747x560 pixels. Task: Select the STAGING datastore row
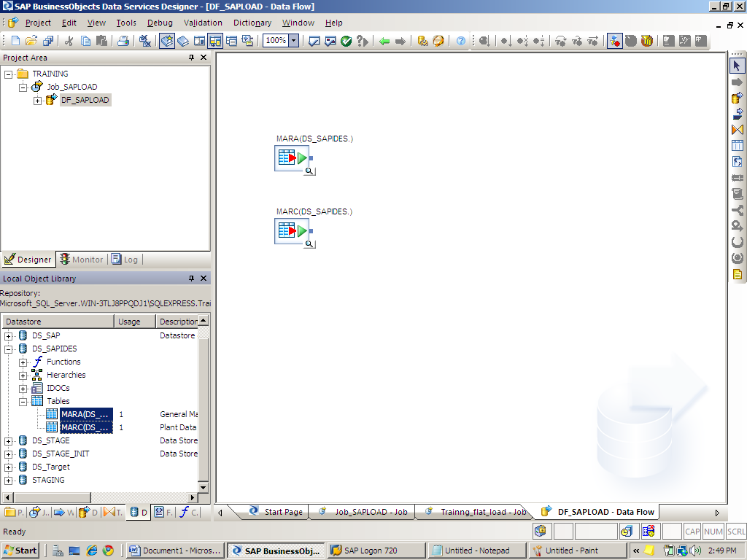click(48, 480)
